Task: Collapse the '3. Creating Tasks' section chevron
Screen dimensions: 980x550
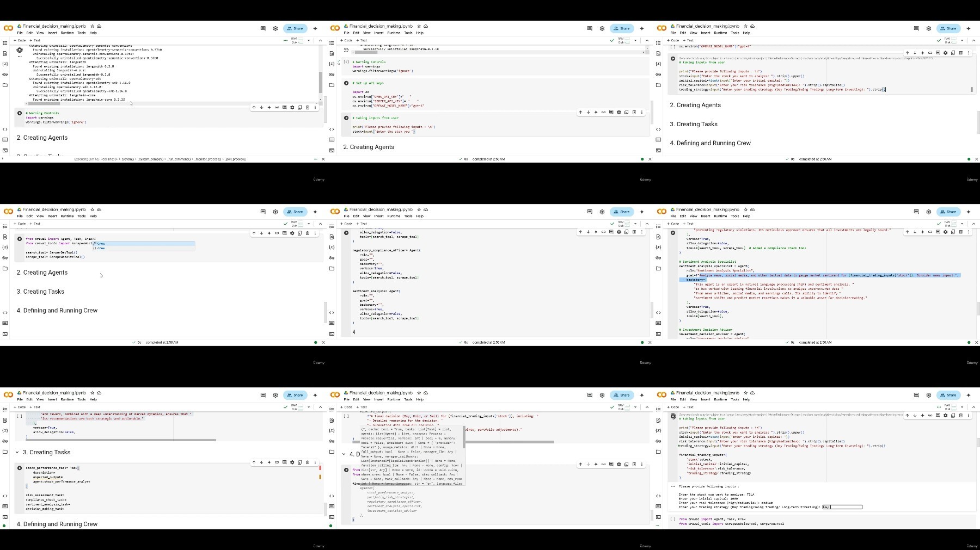Action: click(17, 453)
